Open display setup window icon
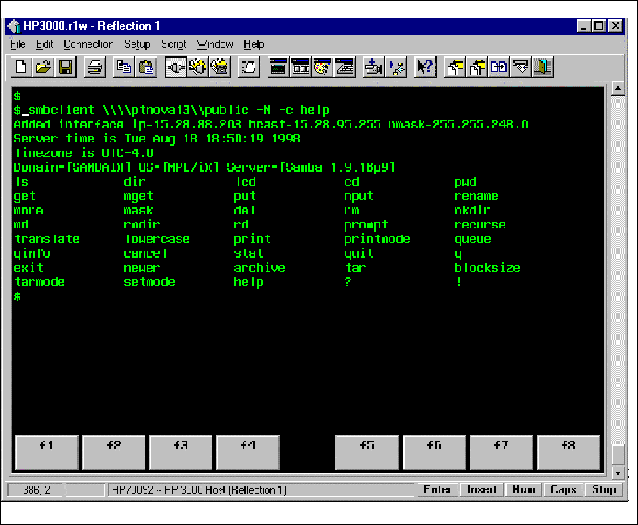 click(x=301, y=67)
